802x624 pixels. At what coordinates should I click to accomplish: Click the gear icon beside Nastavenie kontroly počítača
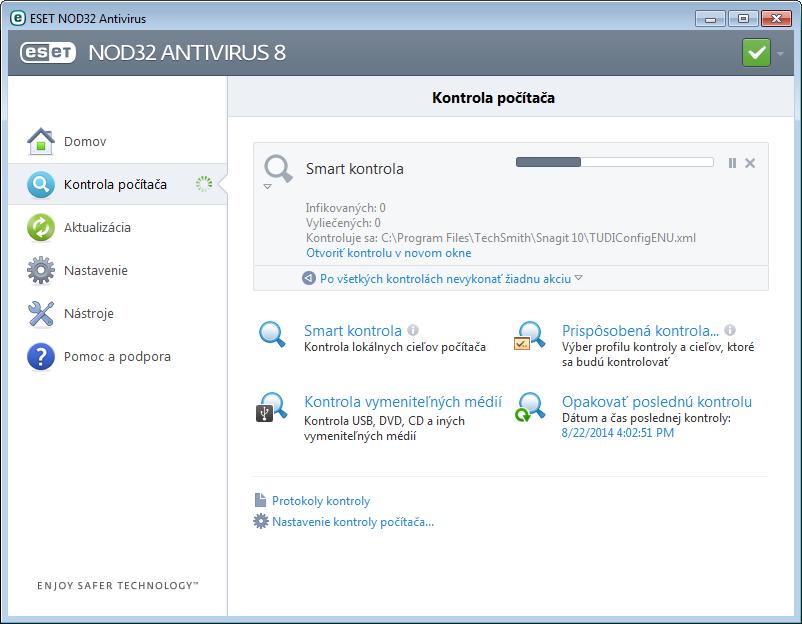(x=261, y=521)
